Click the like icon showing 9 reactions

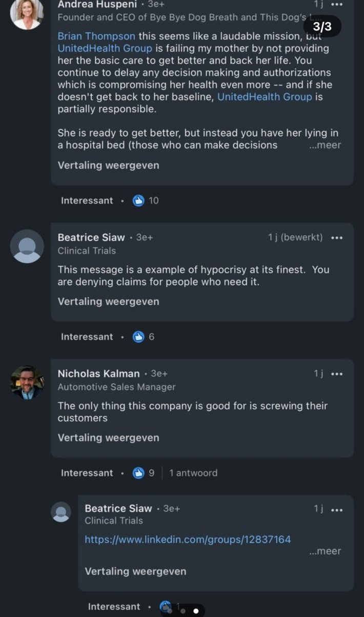pos(137,472)
